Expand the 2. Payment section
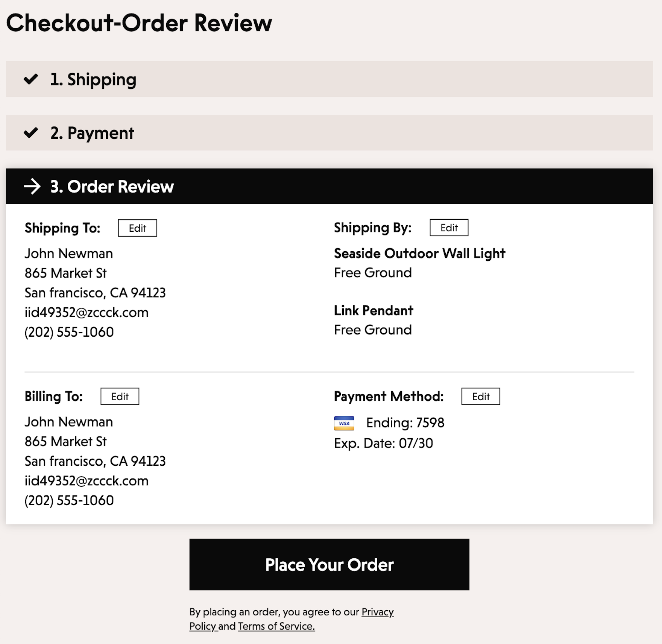Screen dimensions: 662x644 tap(92, 133)
